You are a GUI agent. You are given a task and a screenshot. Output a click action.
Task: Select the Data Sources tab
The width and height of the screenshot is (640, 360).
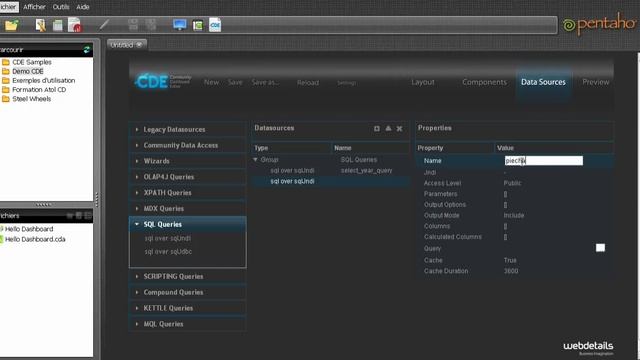coord(543,82)
